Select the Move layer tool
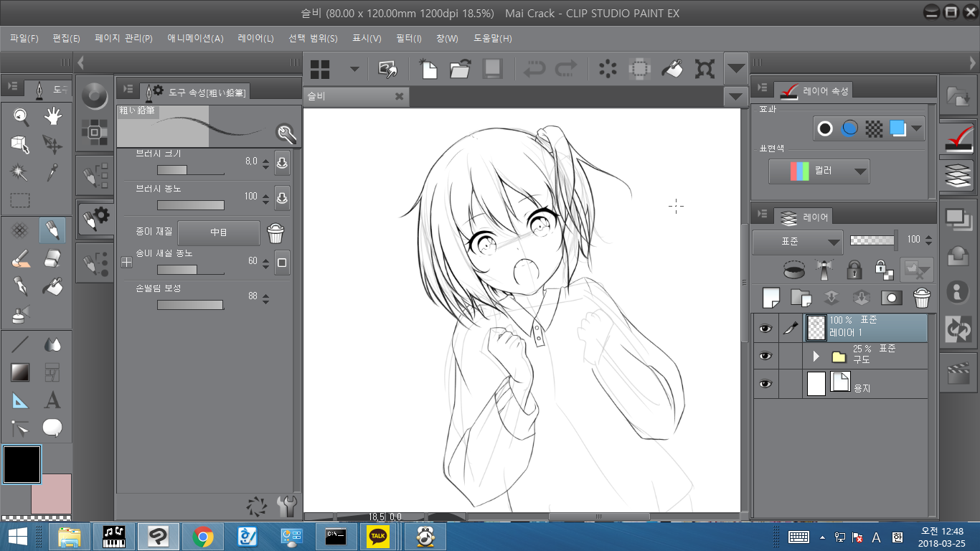This screenshot has height=551, width=980. point(52,144)
